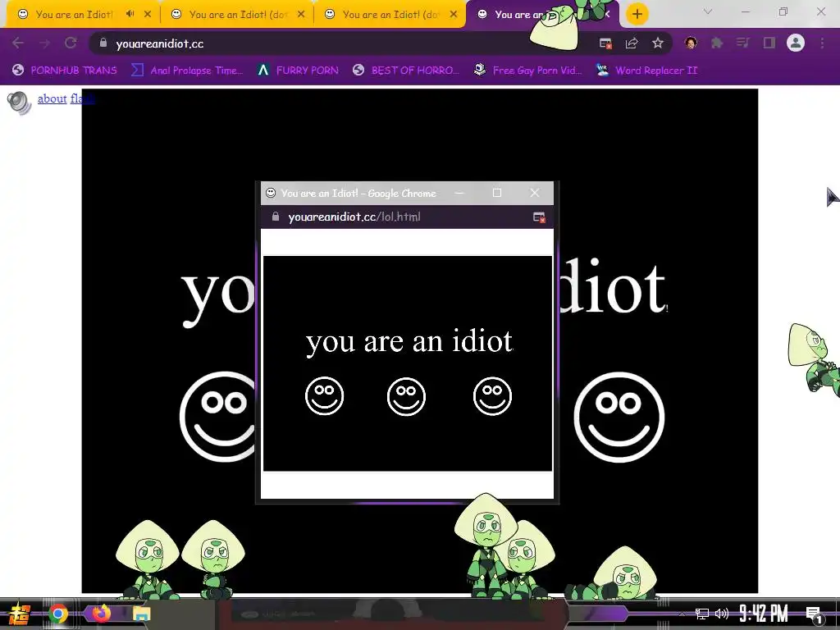This screenshot has height=630, width=840.
Task: Open the PORNHUB TRANS bookmark
Action: point(65,71)
